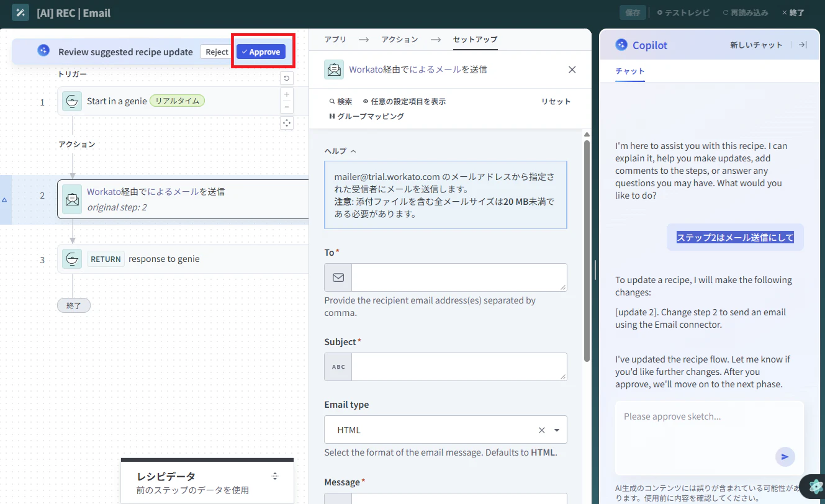Screen dimensions: 825x504
Task: Switch to the チャット tab in Copilot
Action: pos(630,71)
